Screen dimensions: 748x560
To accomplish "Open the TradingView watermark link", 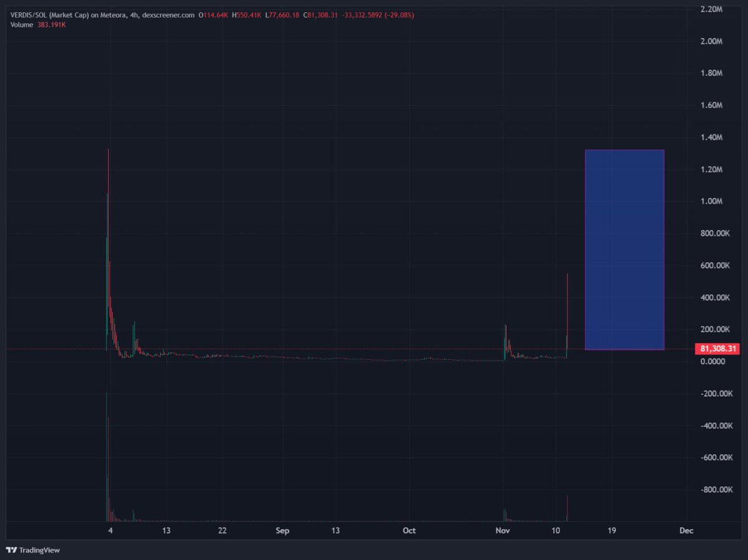I will [x=32, y=550].
